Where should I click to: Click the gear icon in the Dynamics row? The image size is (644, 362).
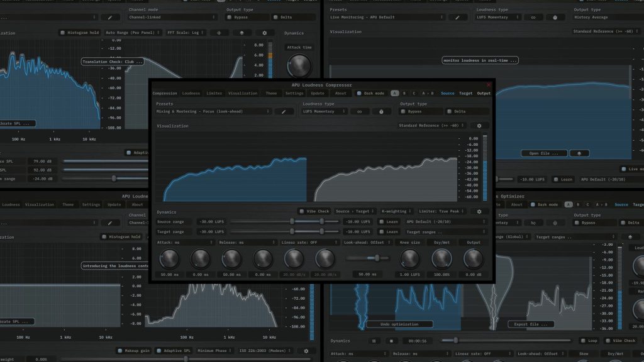pyautogui.click(x=479, y=212)
